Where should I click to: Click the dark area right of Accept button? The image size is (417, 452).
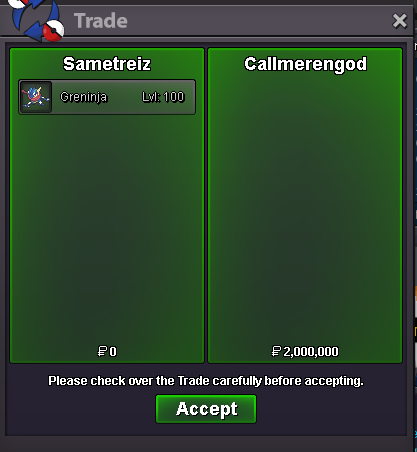[x=330, y=410]
